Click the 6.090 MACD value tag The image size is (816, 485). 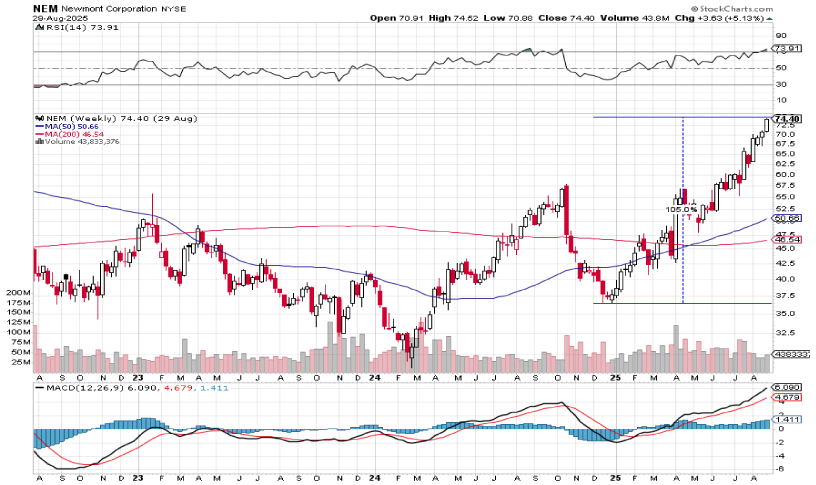point(786,387)
